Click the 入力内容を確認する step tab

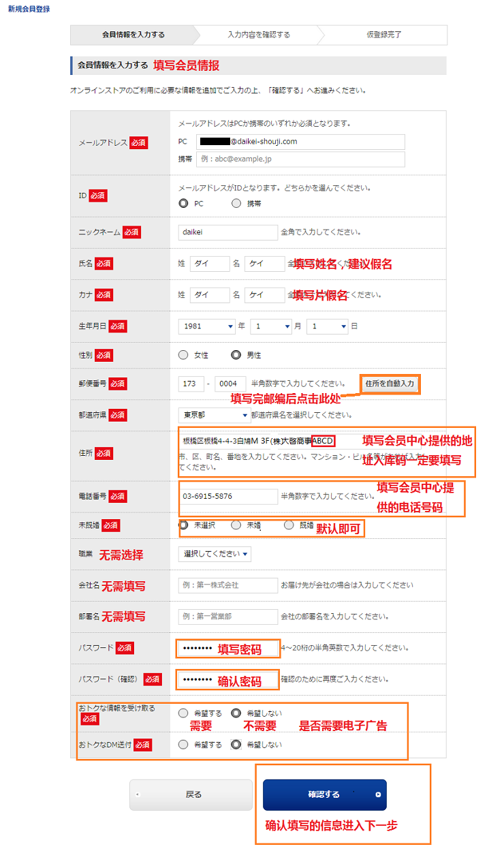259,35
